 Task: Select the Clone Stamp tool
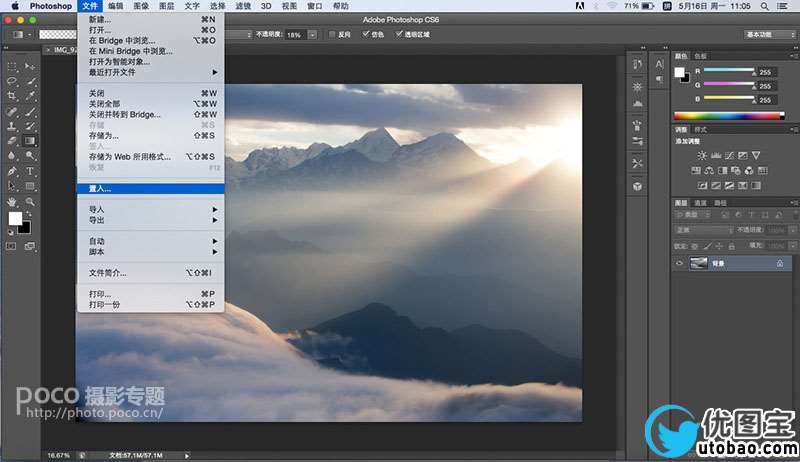pyautogui.click(x=12, y=126)
